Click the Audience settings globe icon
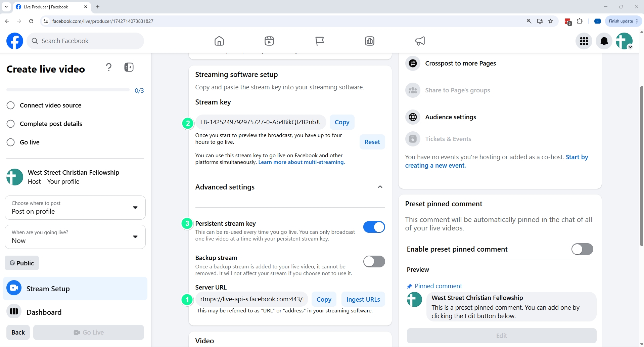The image size is (644, 347). click(413, 117)
